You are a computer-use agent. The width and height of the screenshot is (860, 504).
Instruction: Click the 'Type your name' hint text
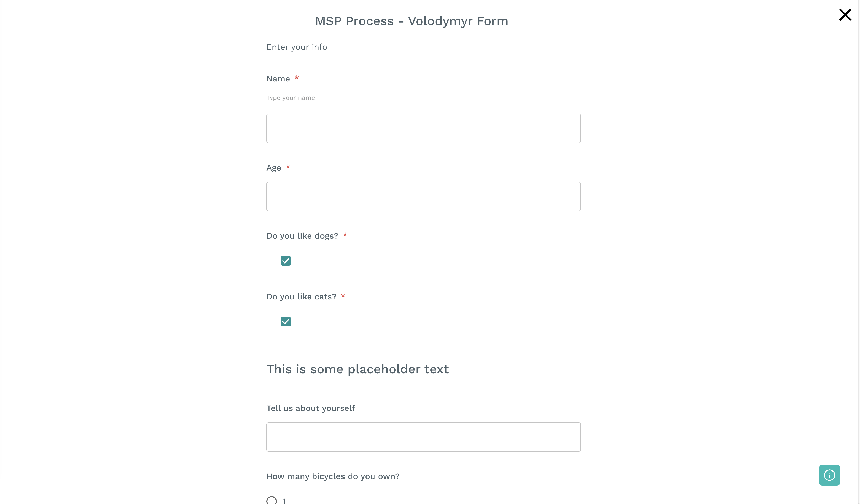pos(291,98)
